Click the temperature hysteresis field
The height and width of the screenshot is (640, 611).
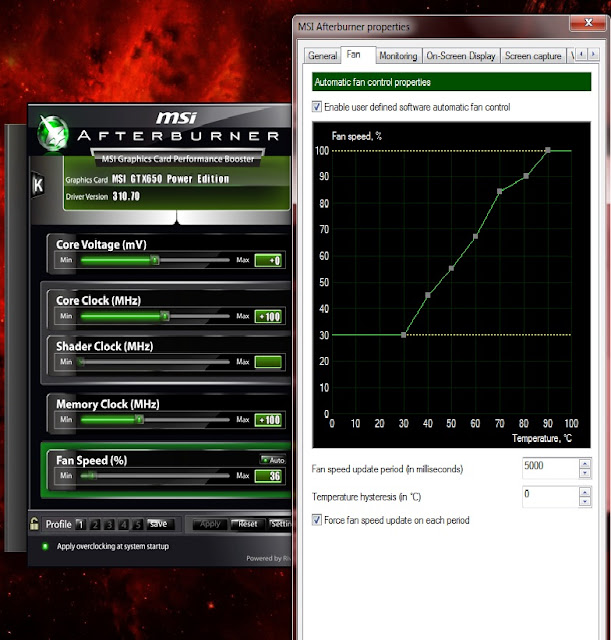tap(550, 497)
